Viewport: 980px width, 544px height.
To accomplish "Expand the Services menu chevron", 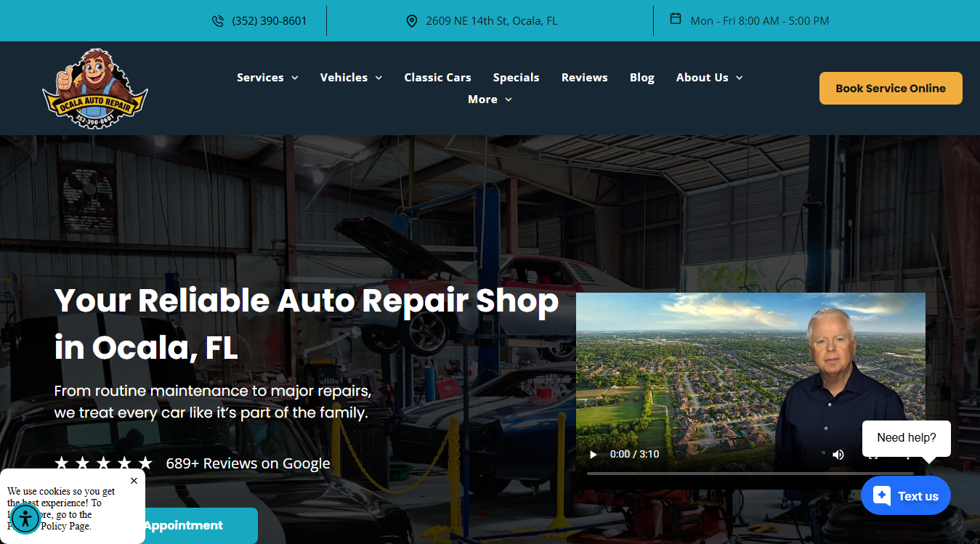I will point(295,78).
